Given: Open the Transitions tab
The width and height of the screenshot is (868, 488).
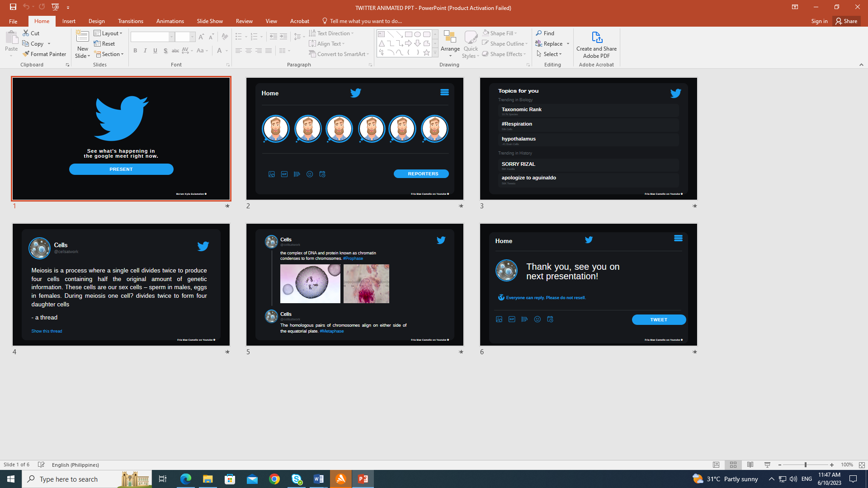Looking at the screenshot, I should (130, 21).
